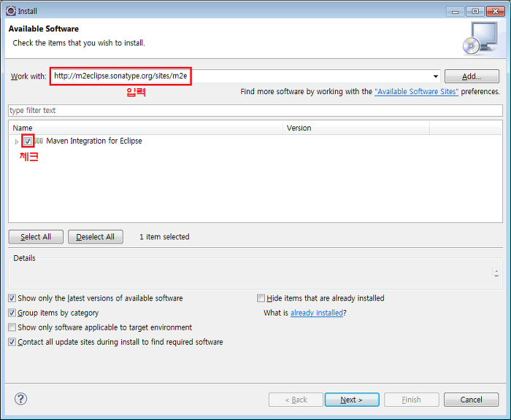Click the Next > button
This screenshot has height=420, width=511.
click(x=352, y=400)
